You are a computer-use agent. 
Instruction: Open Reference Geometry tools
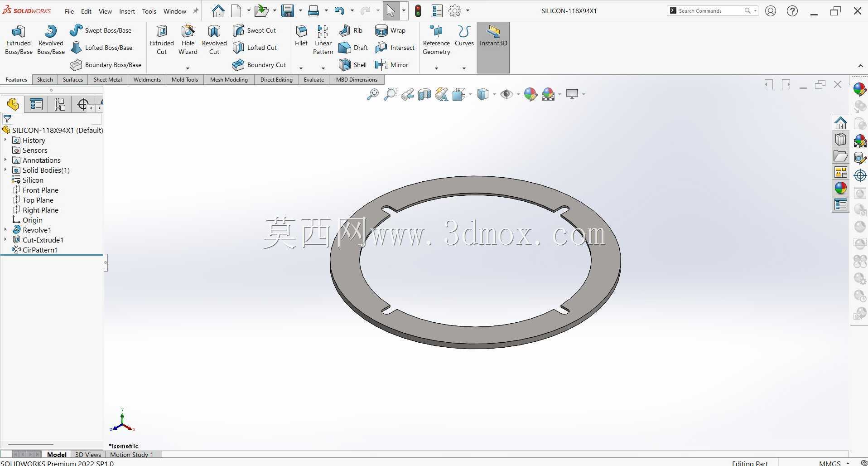tap(436, 40)
